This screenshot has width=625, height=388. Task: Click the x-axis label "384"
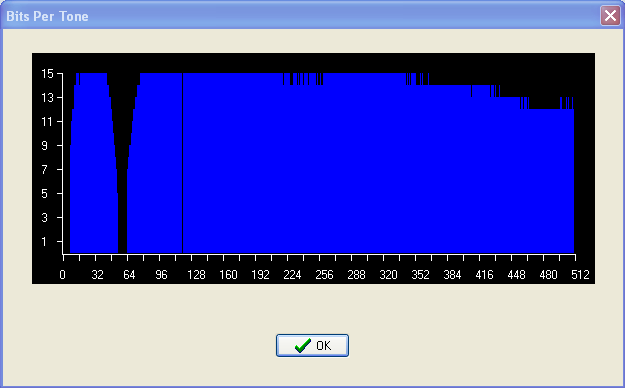[452, 275]
